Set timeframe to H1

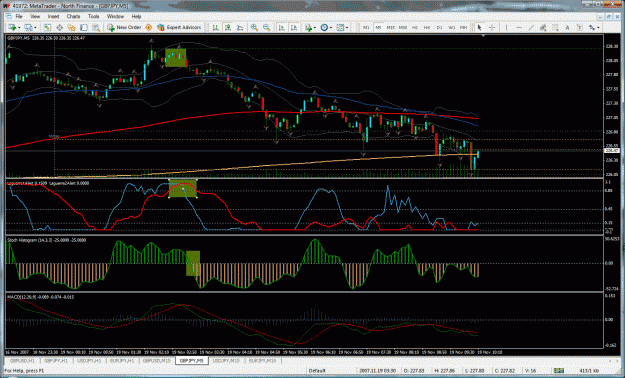[415, 28]
